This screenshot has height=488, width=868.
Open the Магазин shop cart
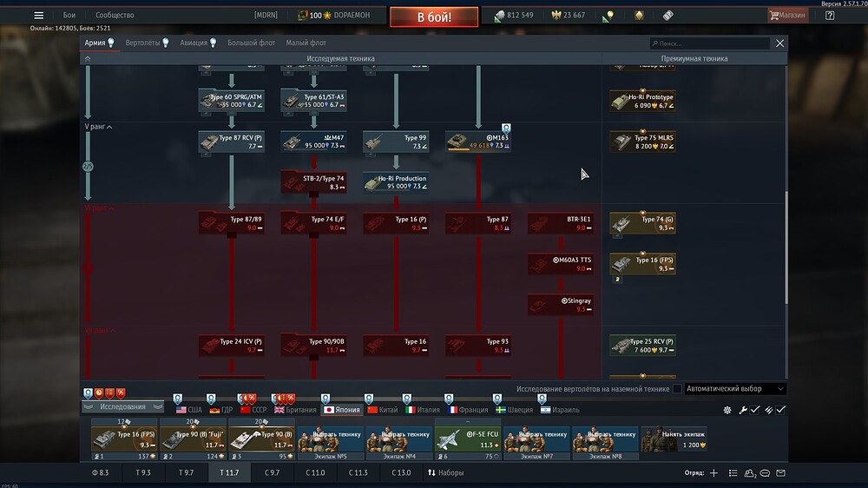[786, 16]
